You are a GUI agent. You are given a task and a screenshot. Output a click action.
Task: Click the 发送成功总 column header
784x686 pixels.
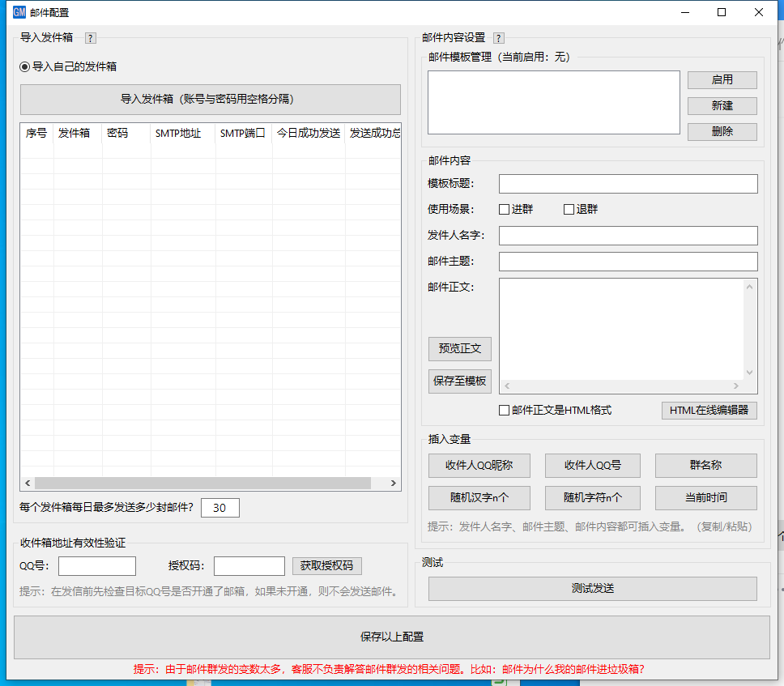click(x=373, y=133)
